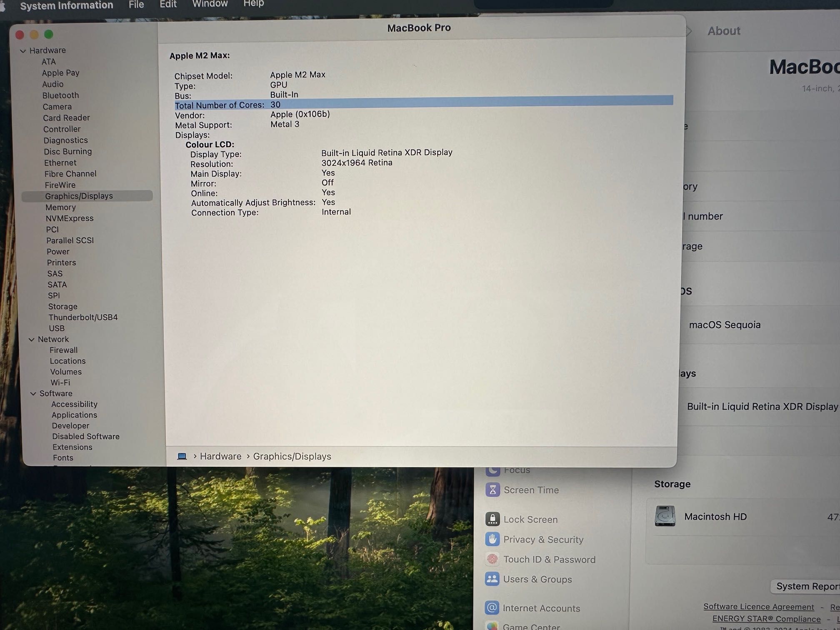The height and width of the screenshot is (630, 840).
Task: Open the File menu
Action: pyautogui.click(x=136, y=5)
